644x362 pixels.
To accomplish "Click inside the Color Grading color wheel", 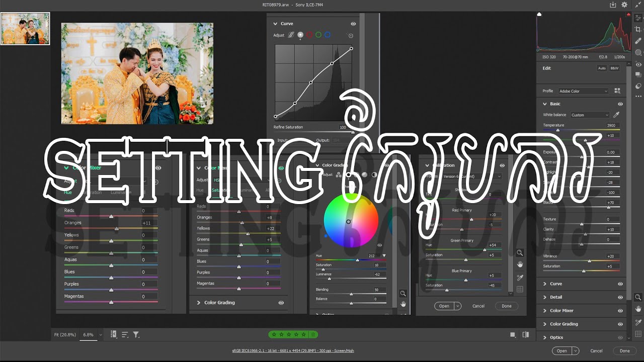I will point(351,220).
